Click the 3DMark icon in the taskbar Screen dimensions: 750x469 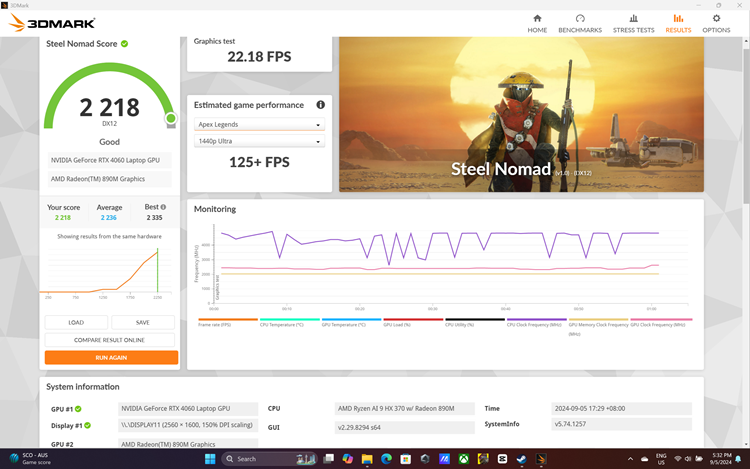tap(541, 459)
